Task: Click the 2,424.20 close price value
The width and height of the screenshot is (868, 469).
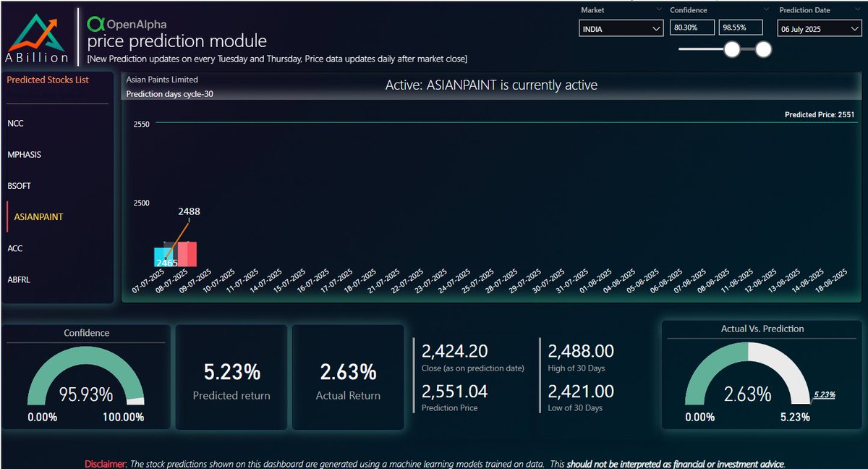Action: point(455,351)
